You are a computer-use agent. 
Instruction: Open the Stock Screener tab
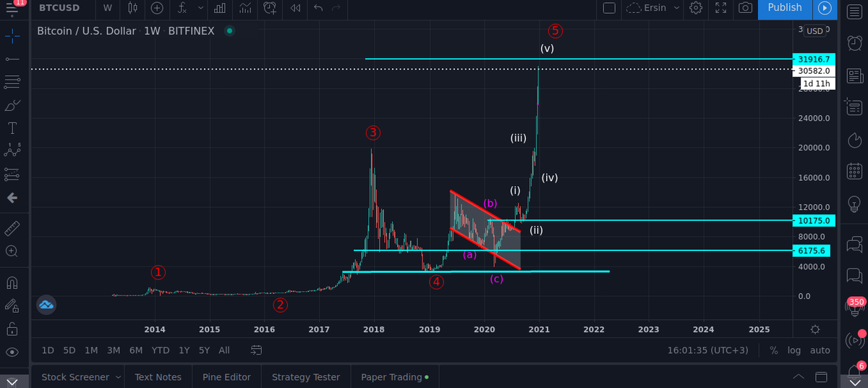pos(75,377)
